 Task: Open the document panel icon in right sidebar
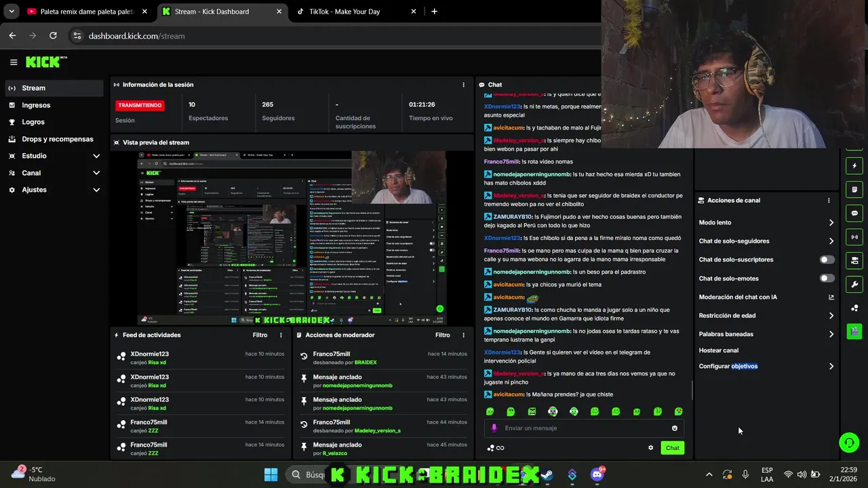coord(854,190)
